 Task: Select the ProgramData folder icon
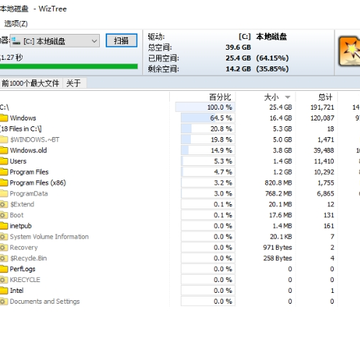(x=3, y=194)
